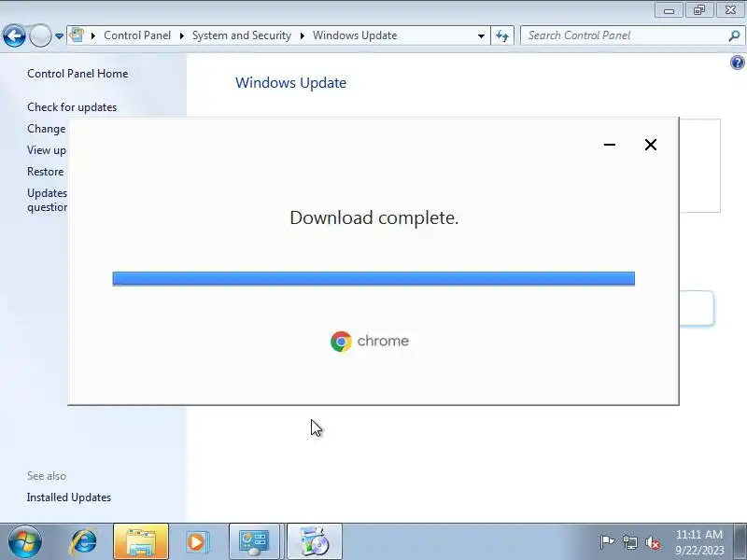
Task: Open Windows Media Player from taskbar
Action: (x=197, y=542)
